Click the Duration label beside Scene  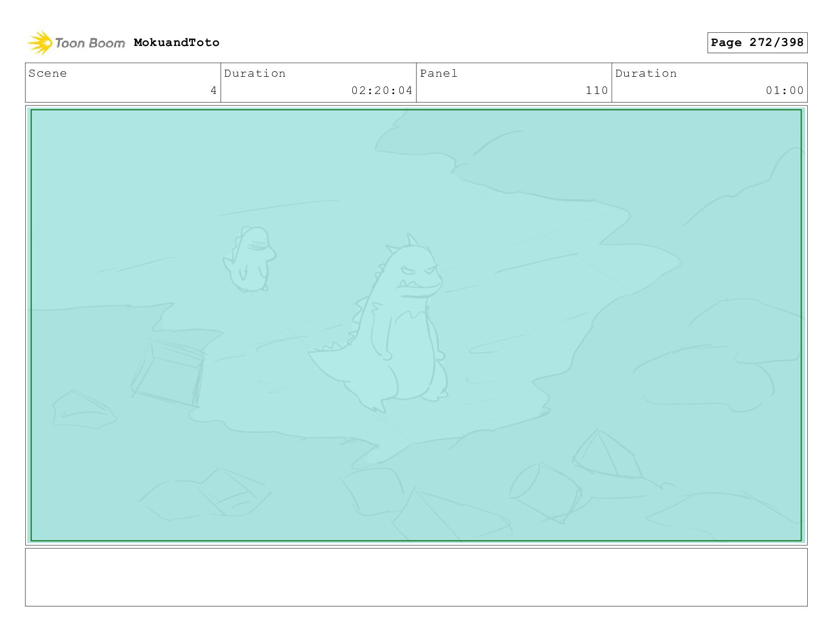pos(255,73)
